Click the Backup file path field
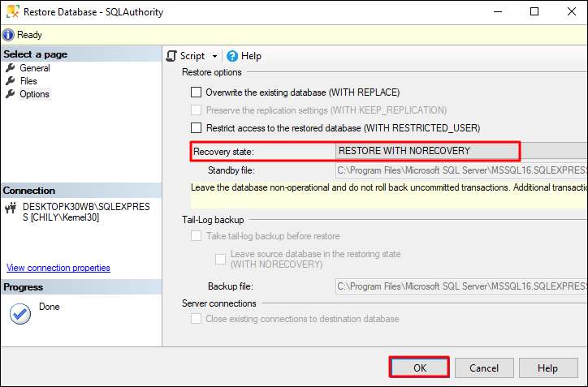 point(461,286)
